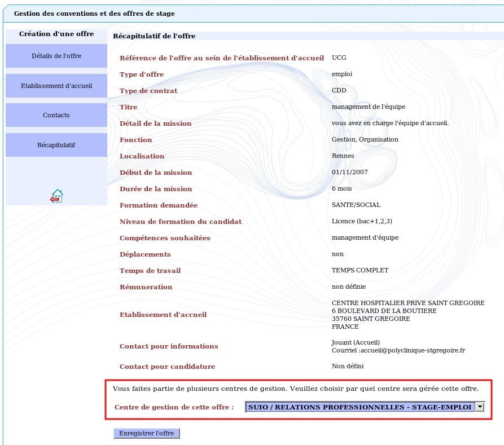Click the SUIO / RELATIONS PROFESSIONNELLES combo box
The width and height of the screenshot is (504, 445).
(360, 407)
